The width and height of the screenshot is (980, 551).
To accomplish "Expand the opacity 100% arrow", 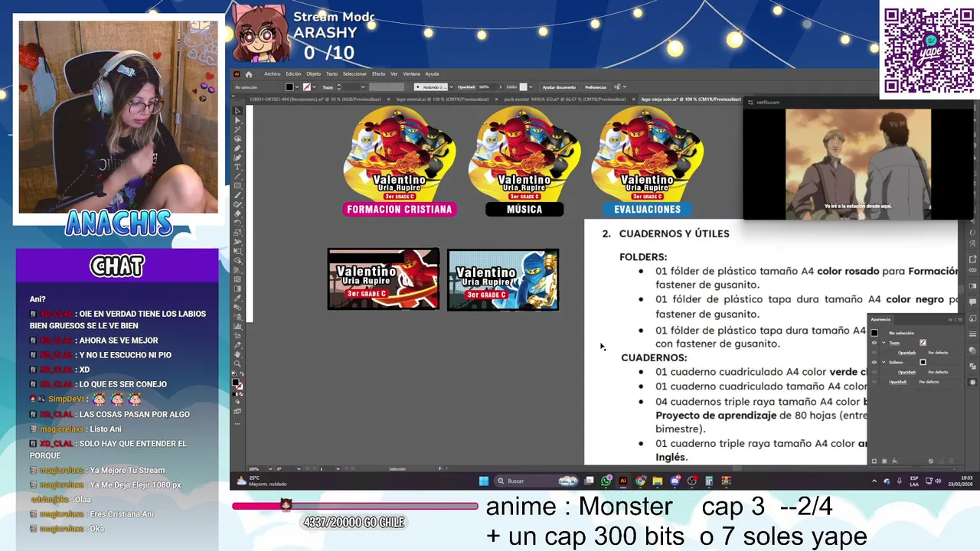I will 500,87.
